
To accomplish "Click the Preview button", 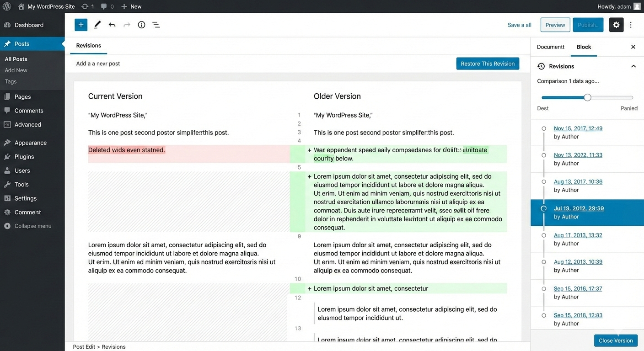I will click(555, 25).
